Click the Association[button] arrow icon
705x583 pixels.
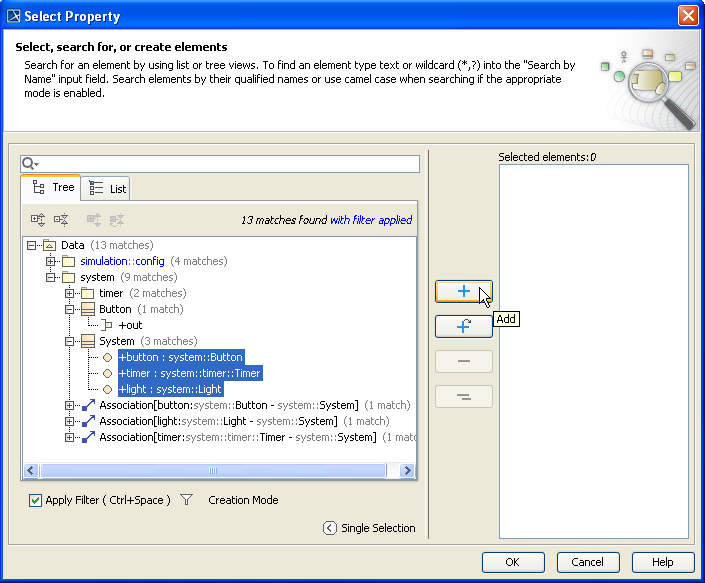tap(88, 405)
